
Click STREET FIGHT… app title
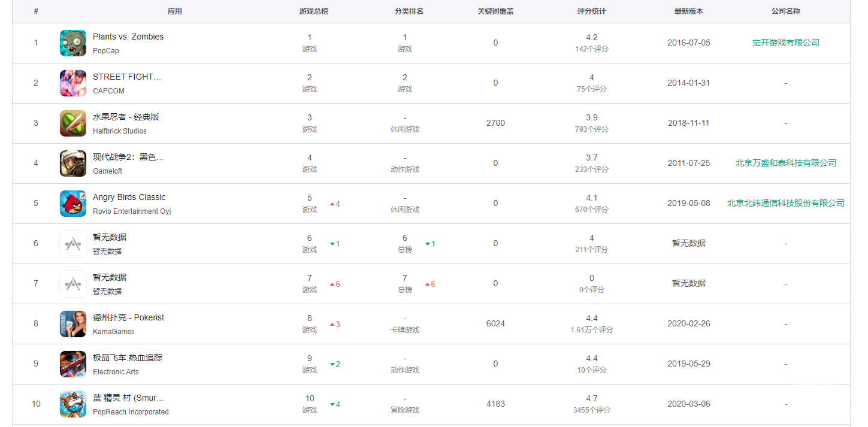coord(127,77)
